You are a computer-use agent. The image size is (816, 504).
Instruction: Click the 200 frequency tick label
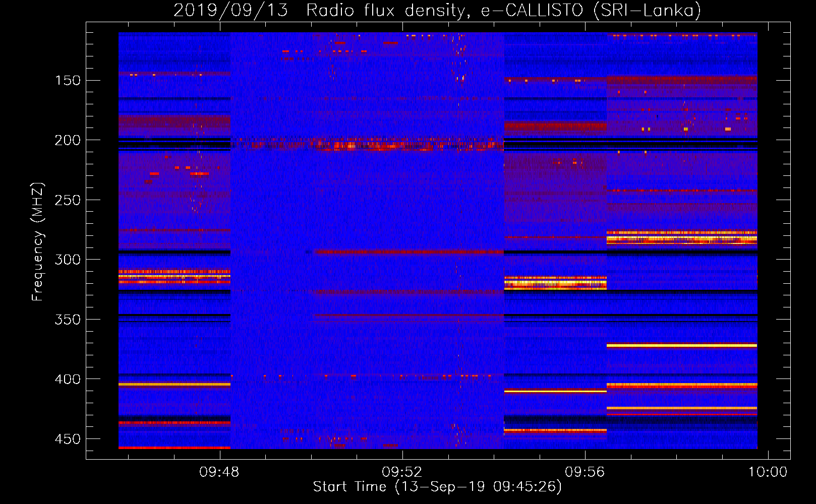pyautogui.click(x=68, y=140)
